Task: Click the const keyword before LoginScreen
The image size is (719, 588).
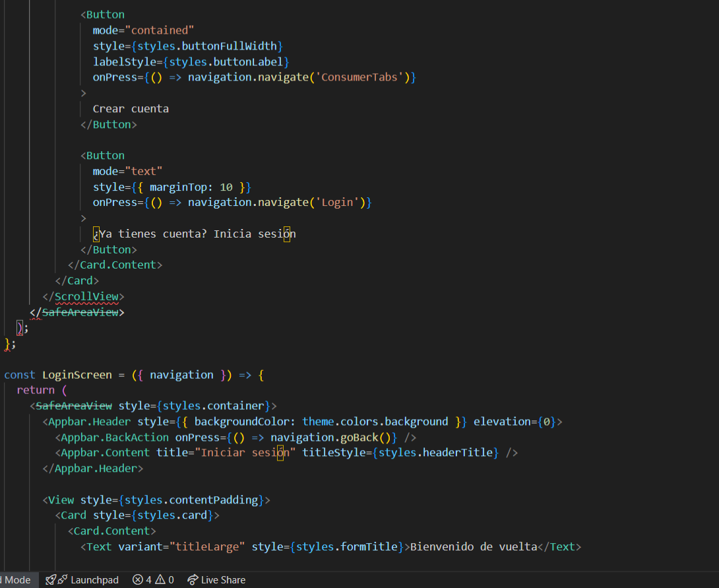Action: point(20,375)
